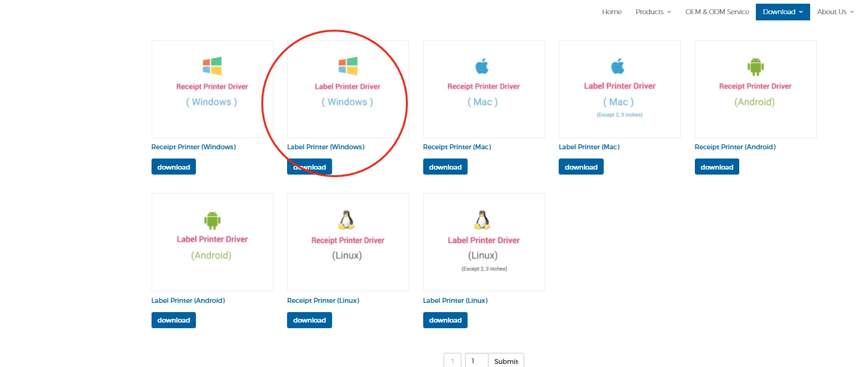Click the Receipt Printer (Windows) link

point(193,147)
